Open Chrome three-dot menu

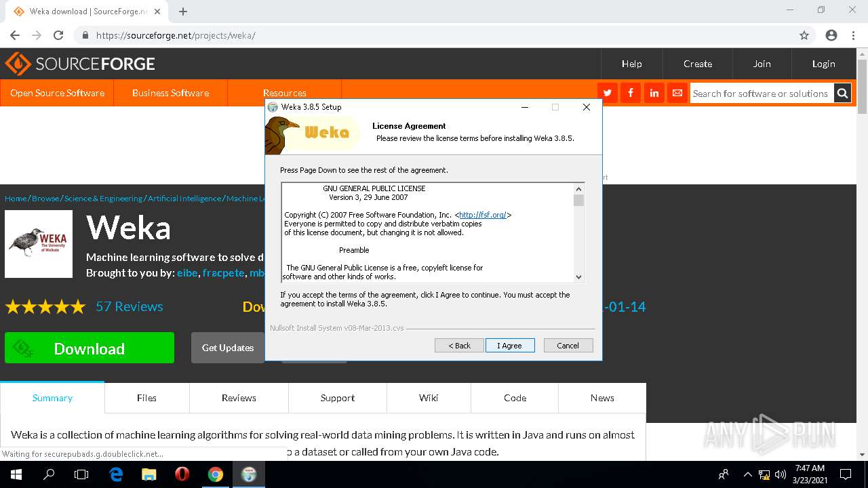point(853,35)
